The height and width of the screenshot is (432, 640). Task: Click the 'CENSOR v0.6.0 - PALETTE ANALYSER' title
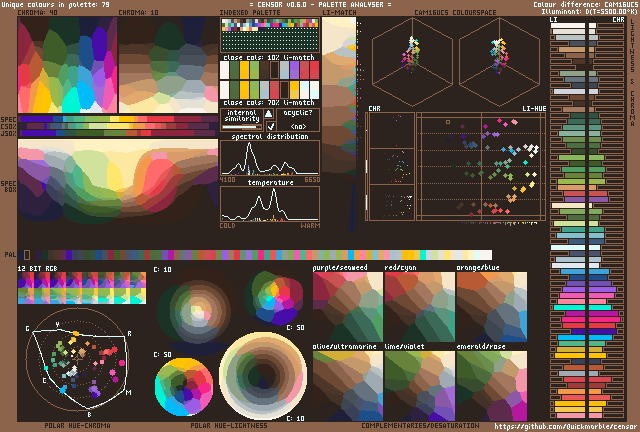pyautogui.click(x=320, y=5)
